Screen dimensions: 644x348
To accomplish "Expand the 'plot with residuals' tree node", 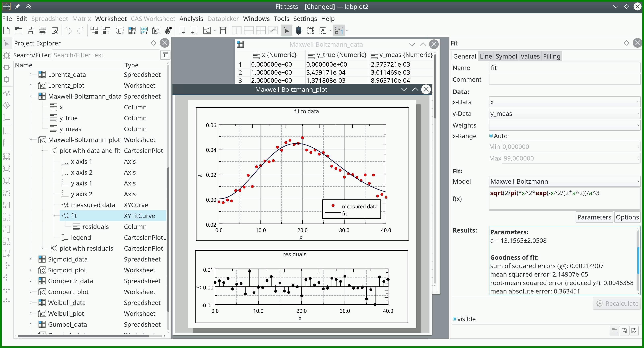I will pyautogui.click(x=42, y=248).
